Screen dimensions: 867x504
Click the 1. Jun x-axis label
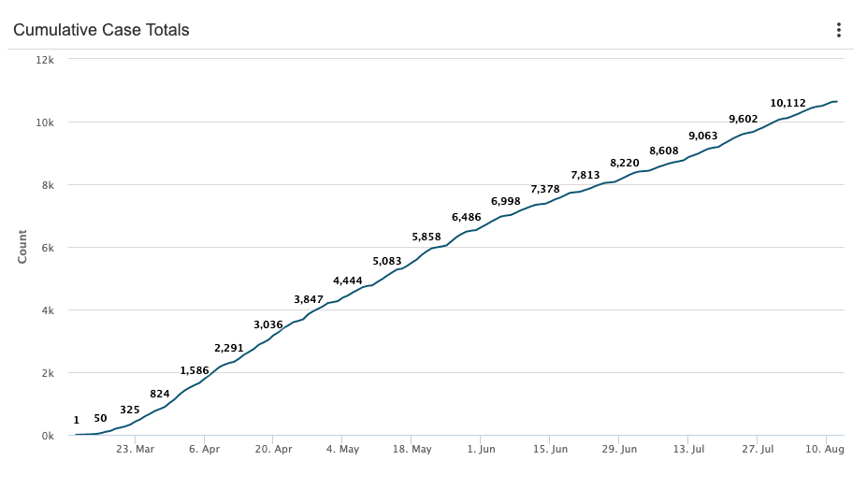pyautogui.click(x=480, y=449)
